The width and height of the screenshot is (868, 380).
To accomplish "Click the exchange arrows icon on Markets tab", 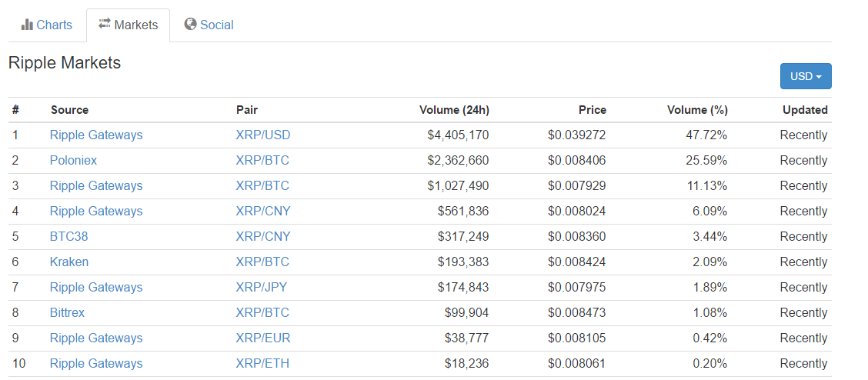I will [x=105, y=25].
